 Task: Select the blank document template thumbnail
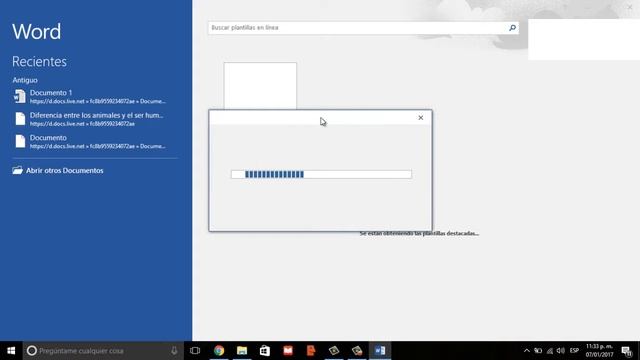(260, 86)
